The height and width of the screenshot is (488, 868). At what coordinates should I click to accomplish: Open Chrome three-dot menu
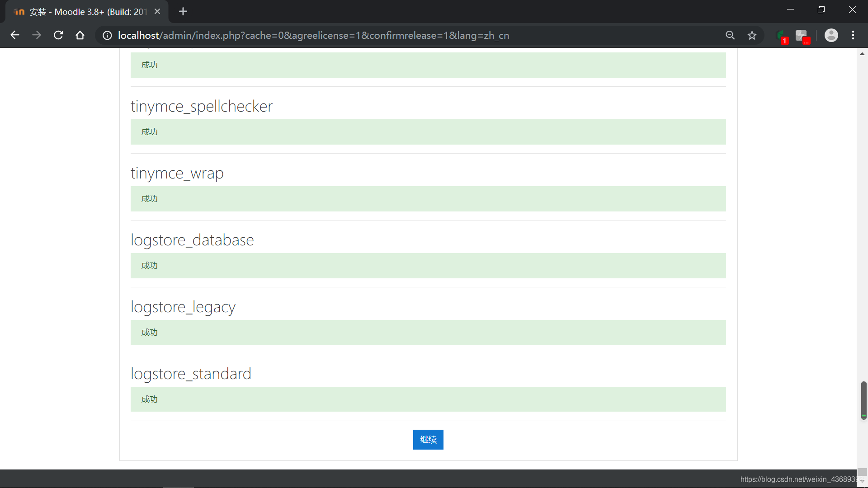point(853,35)
